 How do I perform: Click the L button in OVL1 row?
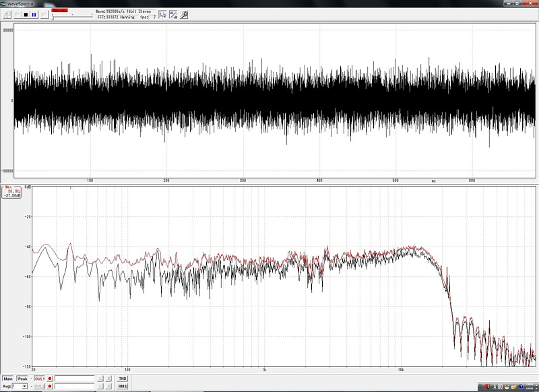pos(100,379)
